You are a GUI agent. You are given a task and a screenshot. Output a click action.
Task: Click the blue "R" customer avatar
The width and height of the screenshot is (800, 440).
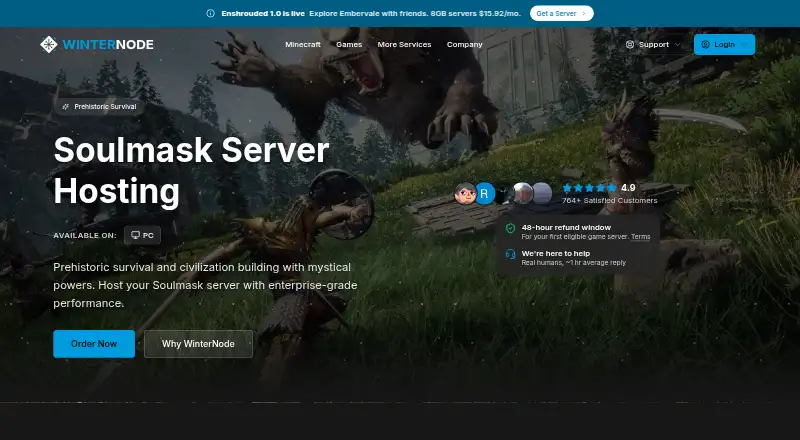point(484,193)
